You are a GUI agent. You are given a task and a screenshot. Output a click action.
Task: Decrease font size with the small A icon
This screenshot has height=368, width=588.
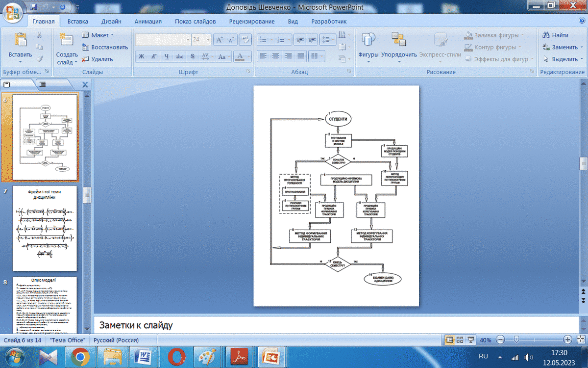click(x=231, y=40)
